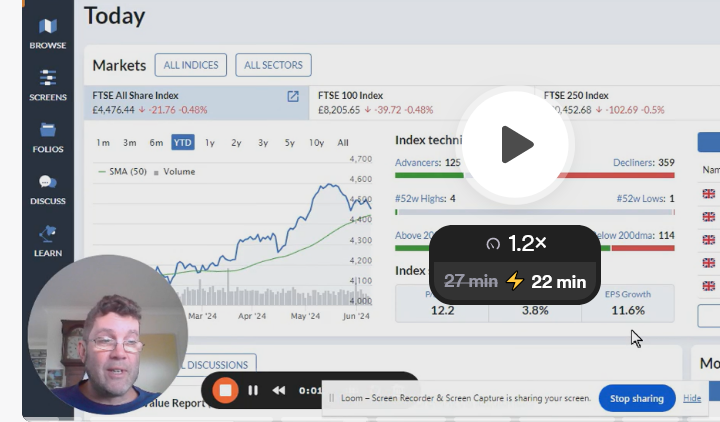The height and width of the screenshot is (422, 720).
Task: Change playback speed 1.2× setting
Action: click(x=515, y=243)
